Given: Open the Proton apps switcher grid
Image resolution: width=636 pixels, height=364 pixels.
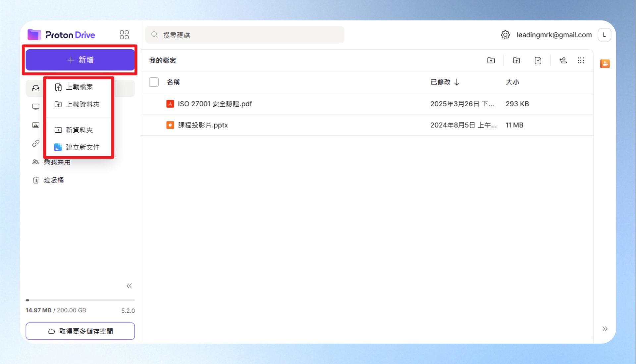Looking at the screenshot, I should pyautogui.click(x=124, y=35).
